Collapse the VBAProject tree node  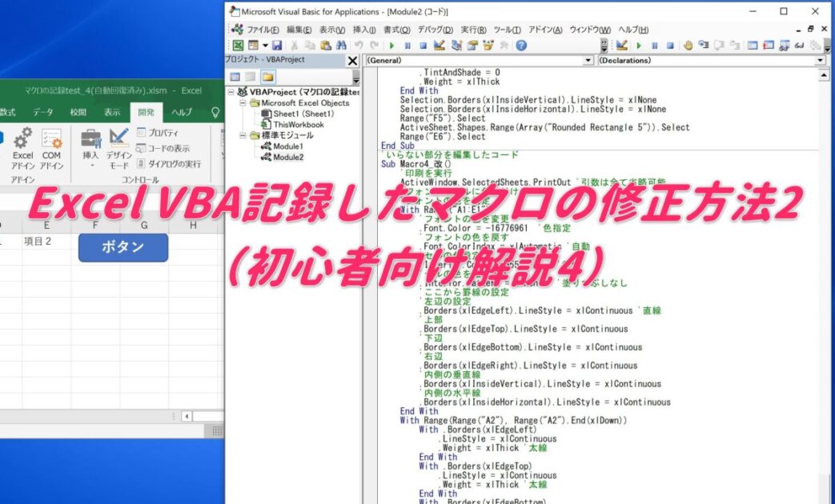click(x=231, y=92)
